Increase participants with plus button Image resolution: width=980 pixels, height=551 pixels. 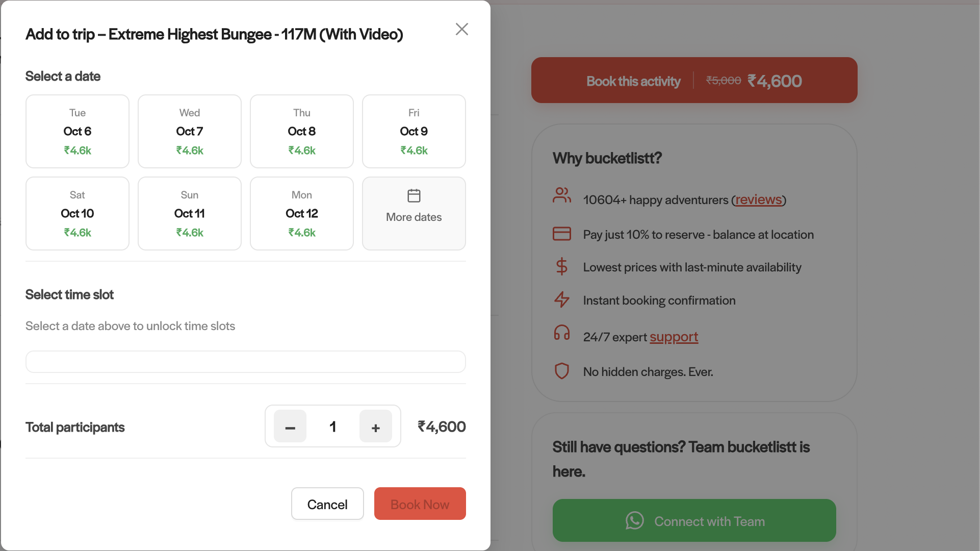376,426
